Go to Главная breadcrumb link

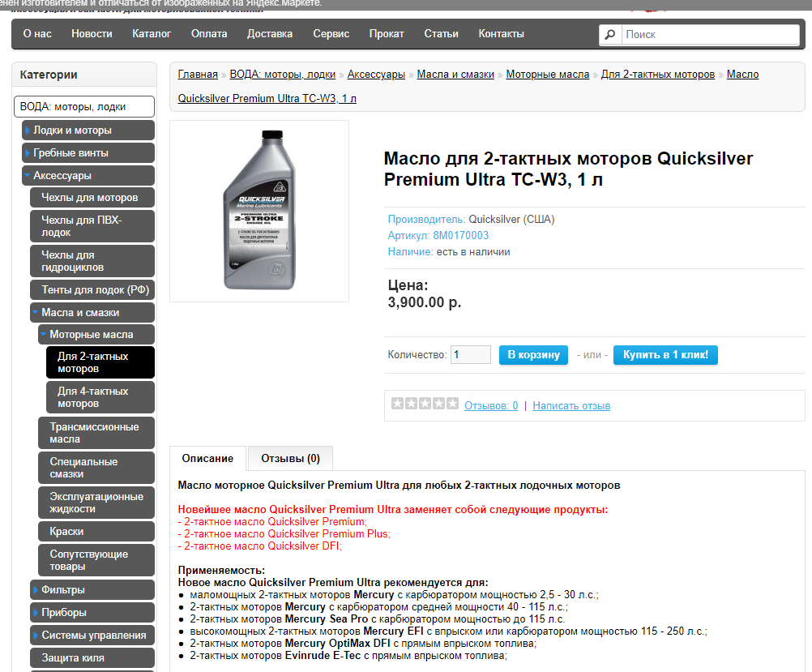[x=198, y=74]
